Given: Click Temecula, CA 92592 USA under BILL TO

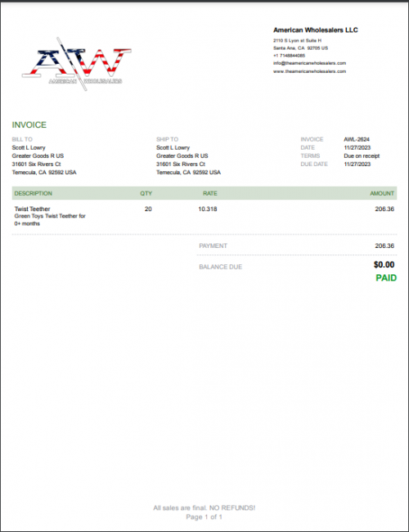Looking at the screenshot, I should point(44,173).
